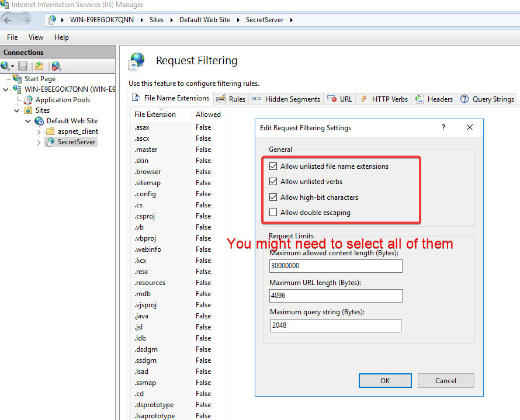Image resolution: width=520 pixels, height=420 pixels.
Task: Click the Sites folder icon
Action: pos(29,110)
